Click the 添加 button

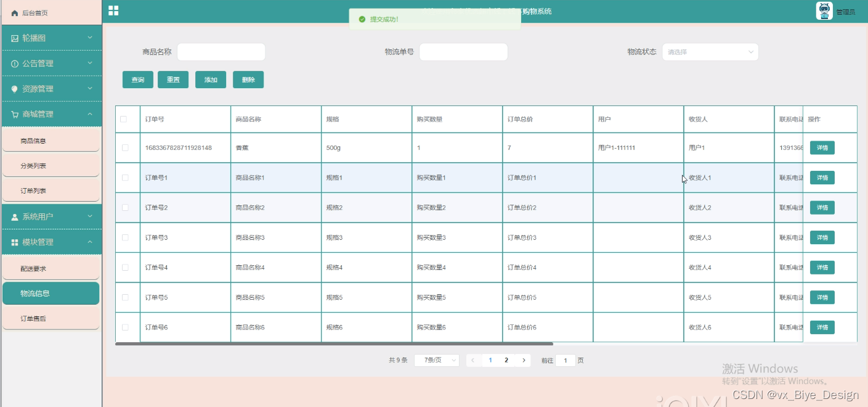[x=211, y=80]
